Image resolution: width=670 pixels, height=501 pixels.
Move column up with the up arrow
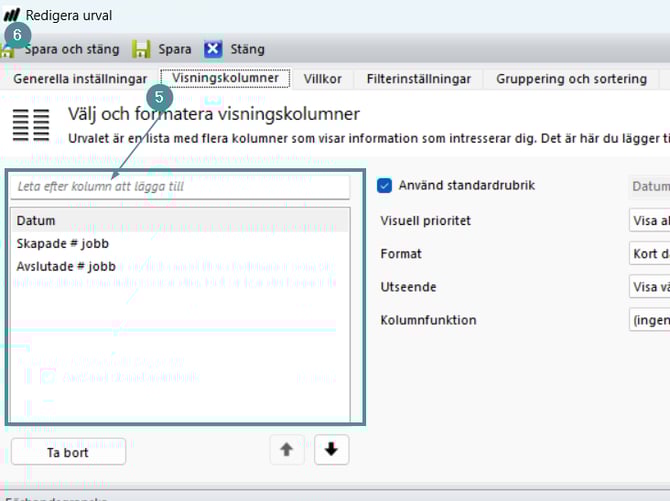287,450
